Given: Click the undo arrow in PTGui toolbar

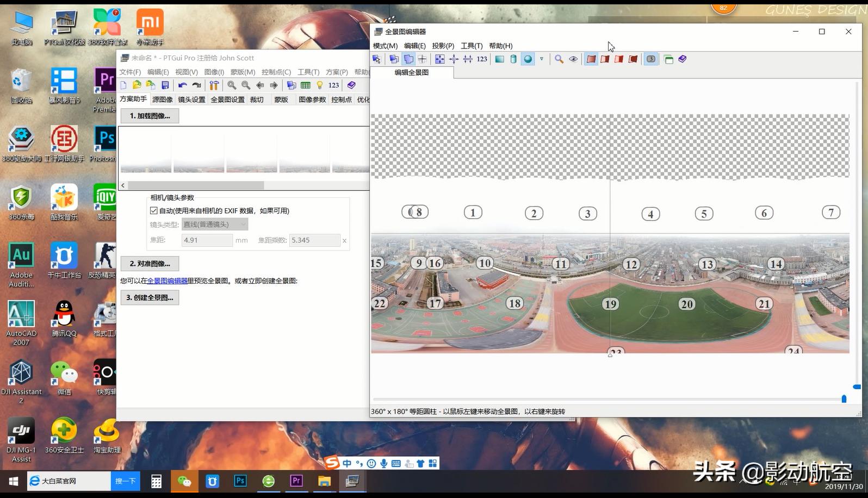Looking at the screenshot, I should point(182,85).
